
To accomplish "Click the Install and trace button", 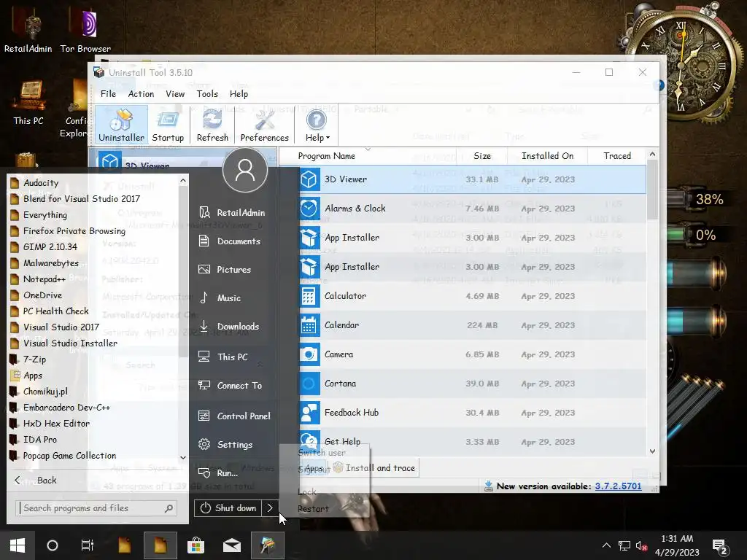I will tap(374, 468).
